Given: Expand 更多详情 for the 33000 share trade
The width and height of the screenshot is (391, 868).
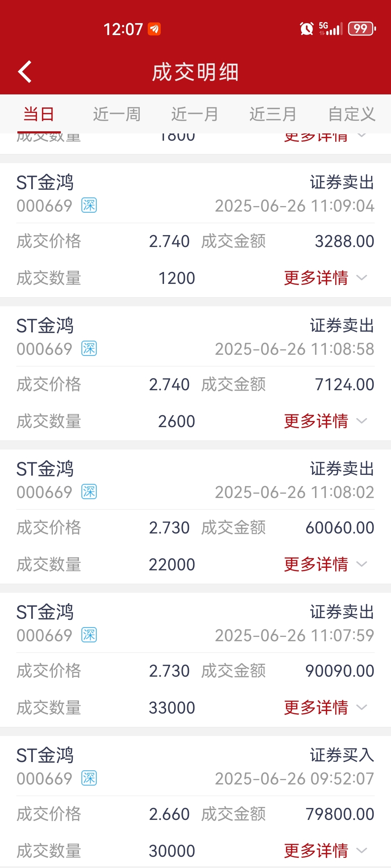Looking at the screenshot, I should click(x=325, y=707).
